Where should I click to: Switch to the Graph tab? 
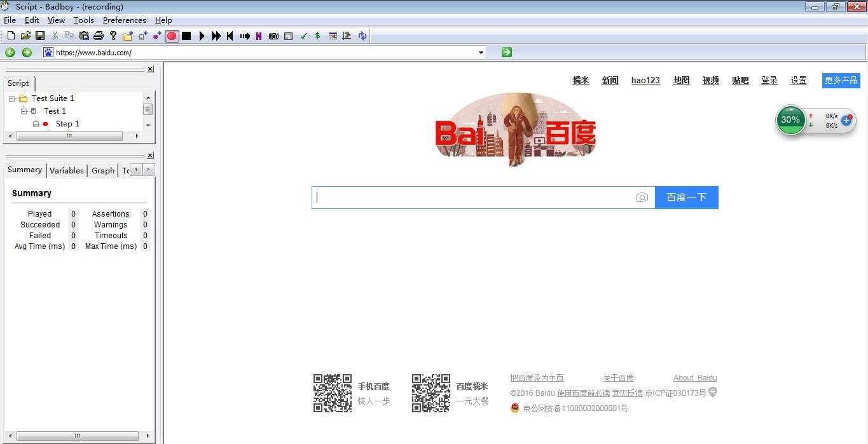point(103,170)
